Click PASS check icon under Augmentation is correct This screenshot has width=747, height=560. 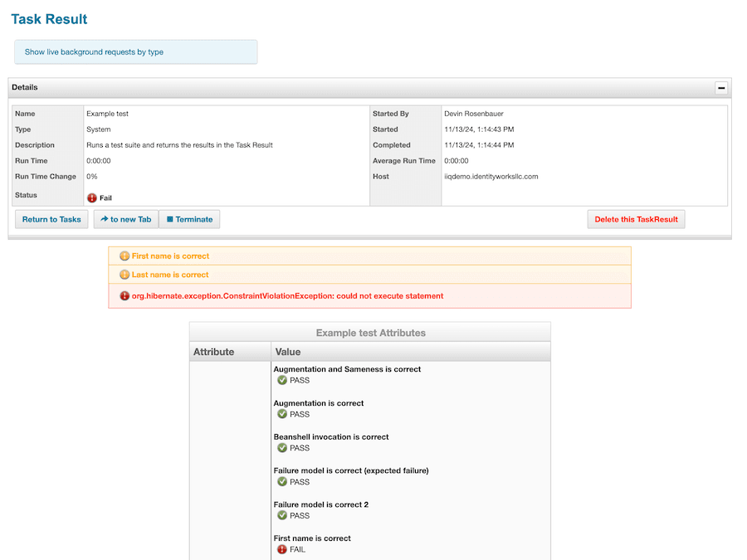point(282,414)
